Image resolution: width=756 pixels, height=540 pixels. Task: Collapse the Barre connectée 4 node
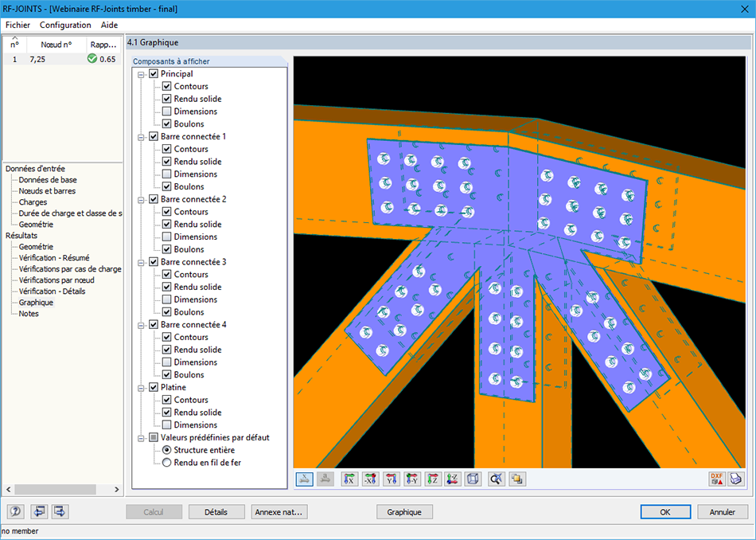click(x=141, y=325)
